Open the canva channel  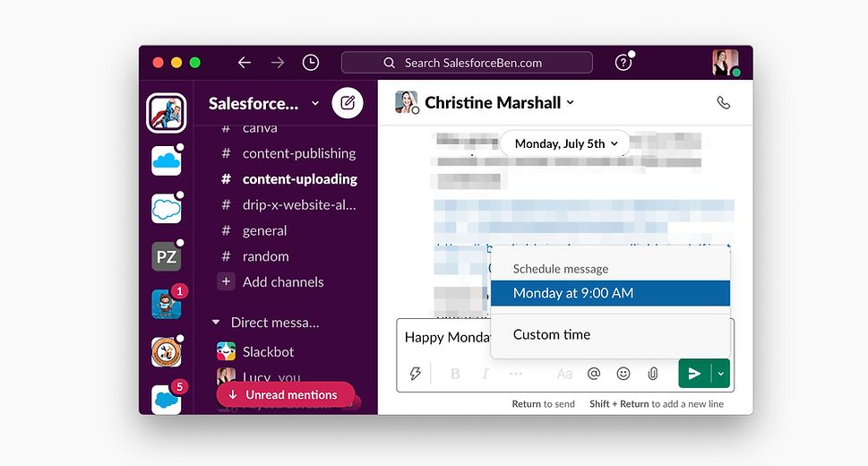pos(259,129)
